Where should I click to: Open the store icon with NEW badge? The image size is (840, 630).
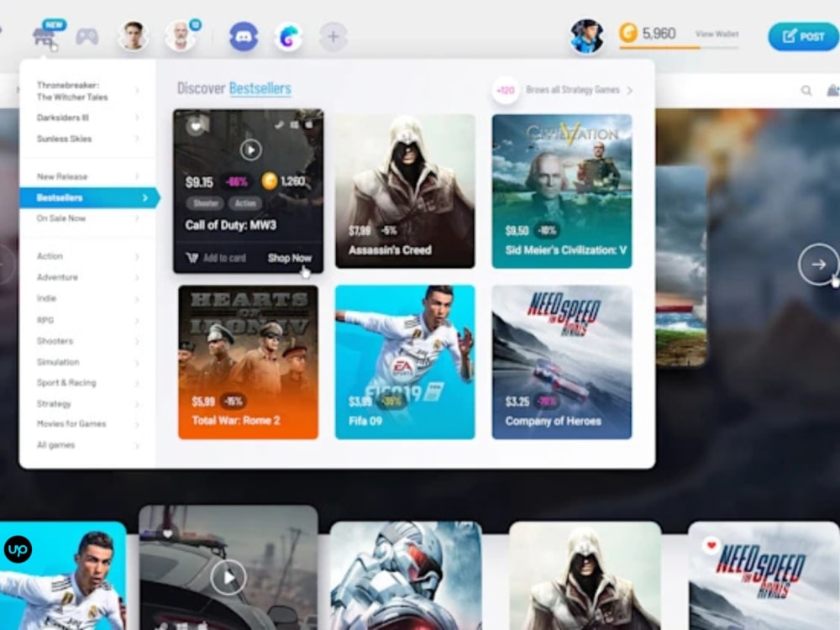click(x=44, y=38)
